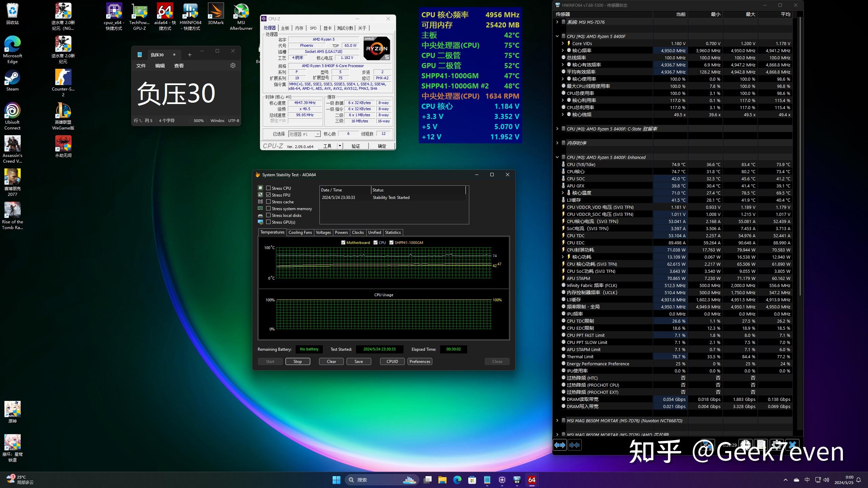Expand the 内存时序 section in HWiNFO
Image resolution: width=868 pixels, height=488 pixels.
(558, 143)
